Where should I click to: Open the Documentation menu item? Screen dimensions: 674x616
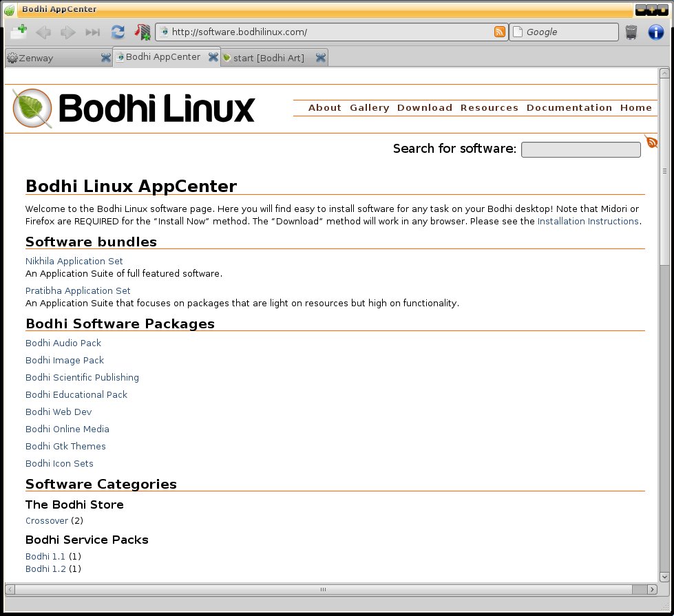coord(569,108)
